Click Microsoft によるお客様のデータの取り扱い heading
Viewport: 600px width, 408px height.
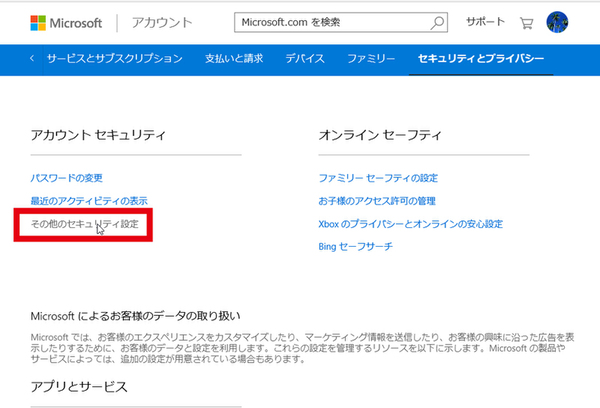[135, 316]
